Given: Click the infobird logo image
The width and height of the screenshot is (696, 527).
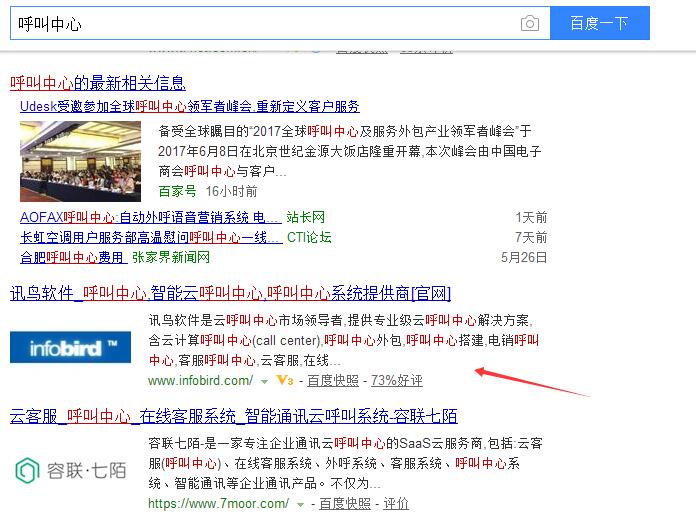Looking at the screenshot, I should pyautogui.click(x=70, y=346).
